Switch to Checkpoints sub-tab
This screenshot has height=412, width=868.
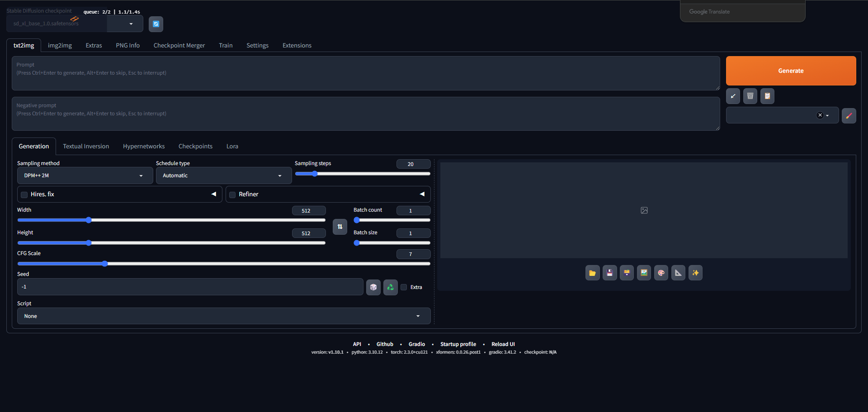195,146
